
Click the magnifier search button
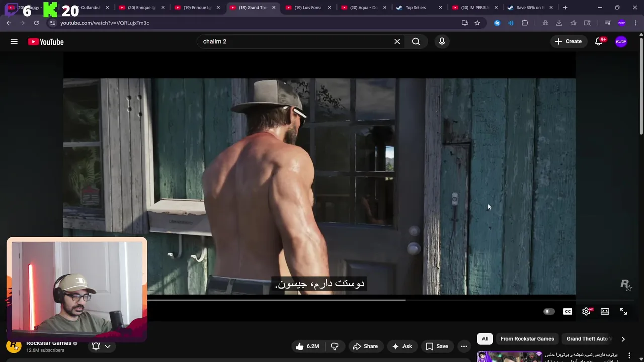pyautogui.click(x=416, y=41)
